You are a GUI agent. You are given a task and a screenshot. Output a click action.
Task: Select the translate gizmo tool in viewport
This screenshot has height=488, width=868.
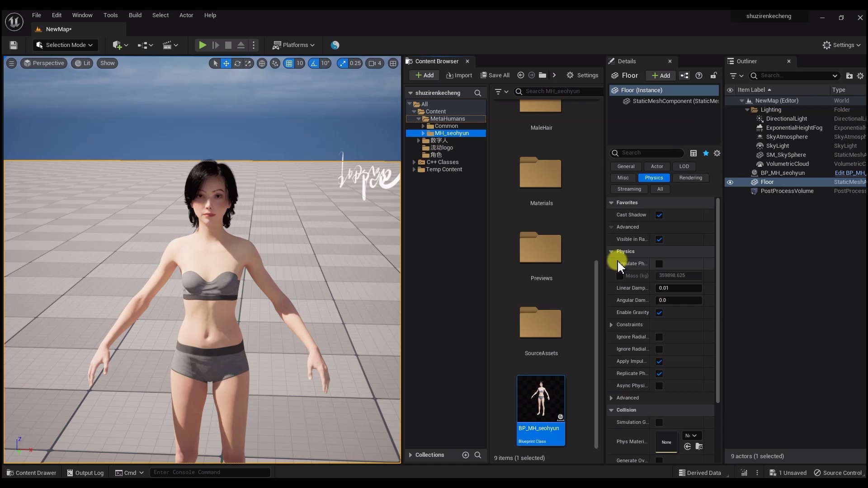pos(226,63)
